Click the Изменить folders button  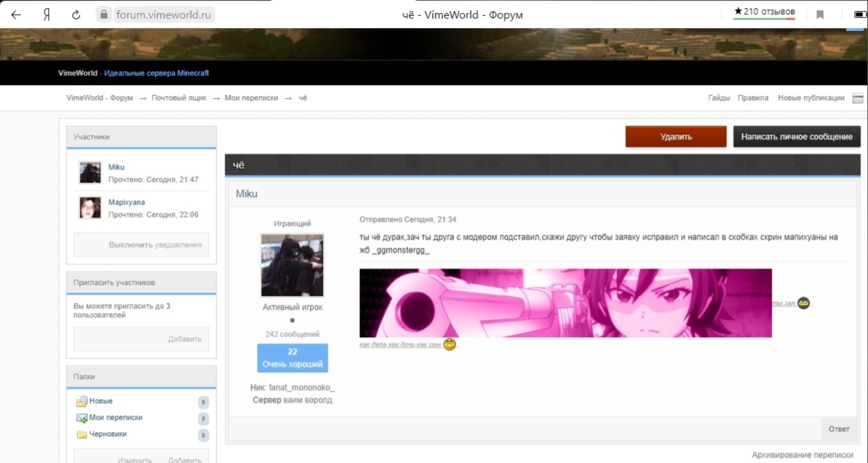tap(135, 460)
